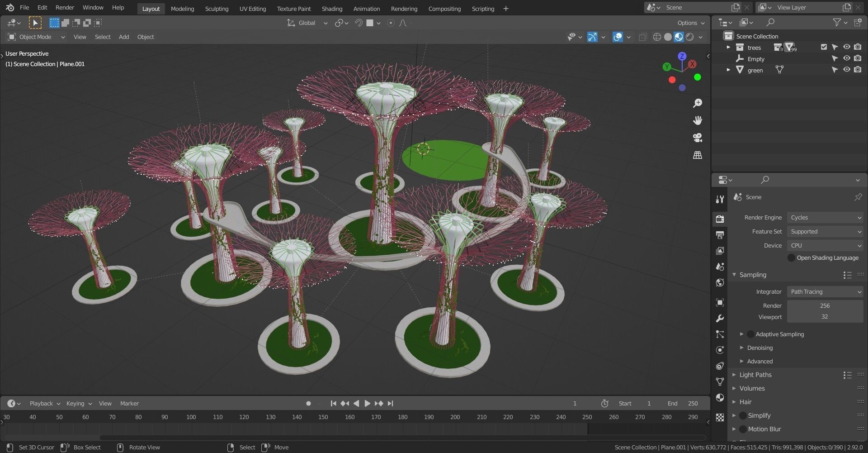Hide the green object in viewport
The width and height of the screenshot is (868, 453).
[x=846, y=70]
